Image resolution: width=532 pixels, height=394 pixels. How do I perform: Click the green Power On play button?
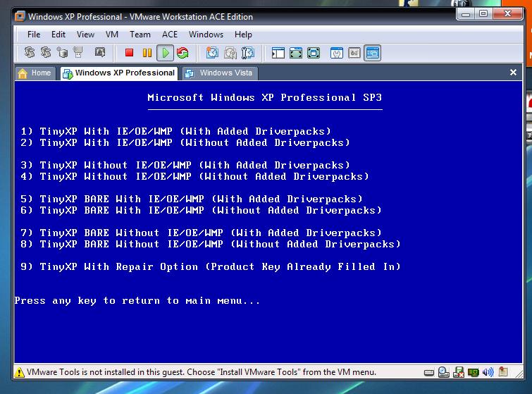165,53
